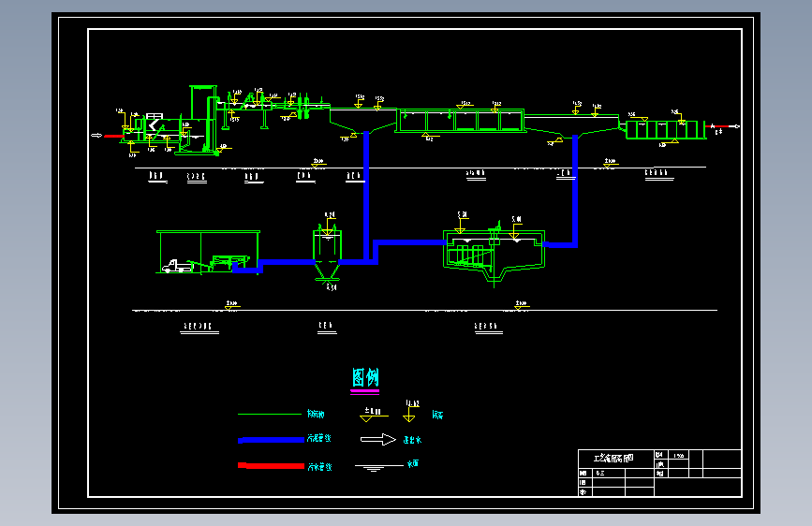The width and height of the screenshot is (812, 526).
Task: Click the white flow-direction arrow in legend
Action: click(x=378, y=440)
